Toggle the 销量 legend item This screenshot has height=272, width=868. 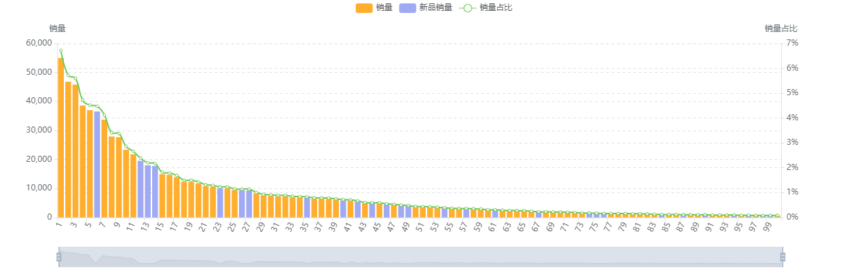pos(374,7)
